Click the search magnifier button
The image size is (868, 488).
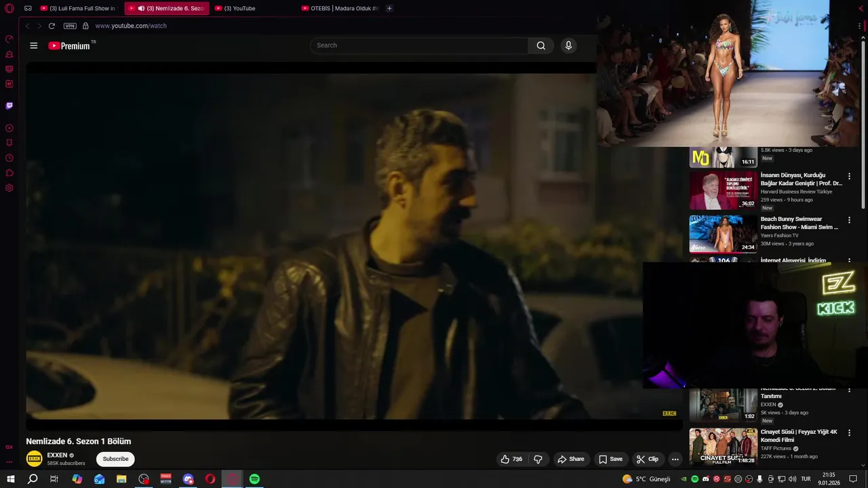click(x=540, y=45)
